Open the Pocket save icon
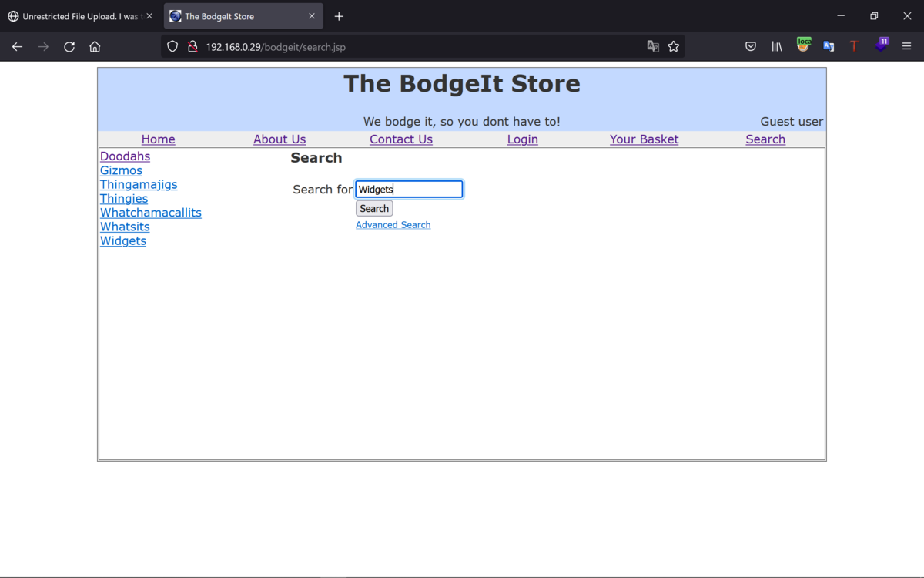 coord(751,47)
